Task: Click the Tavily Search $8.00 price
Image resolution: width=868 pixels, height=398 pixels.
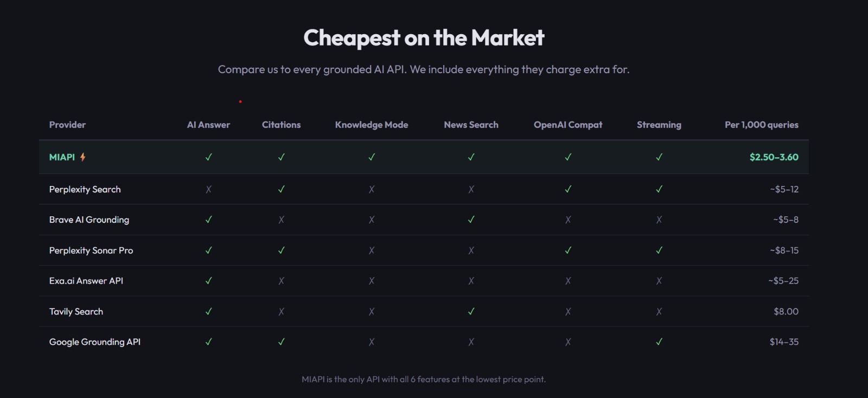Action: tap(786, 312)
